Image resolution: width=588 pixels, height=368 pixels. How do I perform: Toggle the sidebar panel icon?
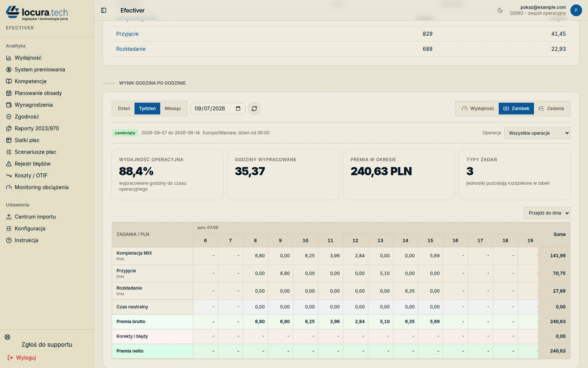(104, 10)
